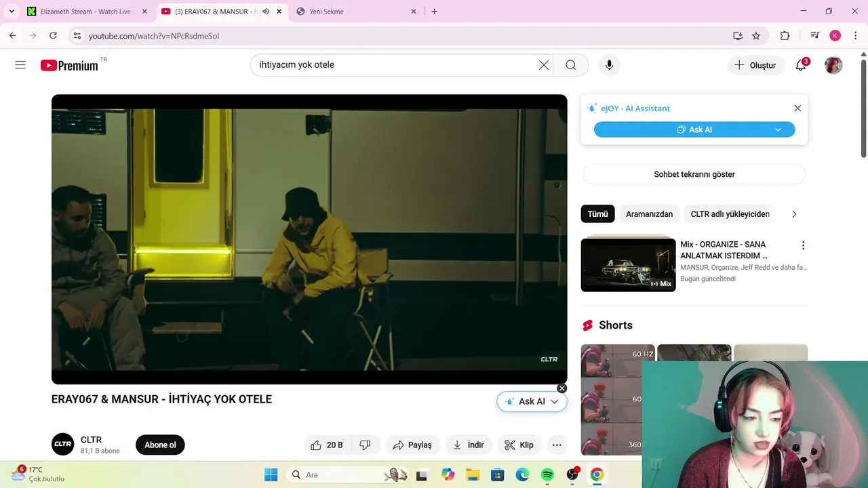This screenshot has width=868, height=488.
Task: Click the Klip clip button
Action: (x=519, y=445)
